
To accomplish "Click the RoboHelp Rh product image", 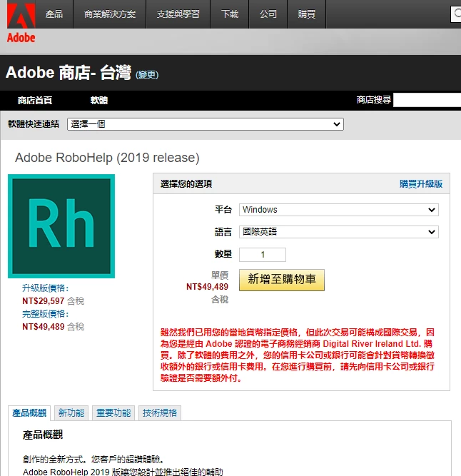I will point(61,226).
